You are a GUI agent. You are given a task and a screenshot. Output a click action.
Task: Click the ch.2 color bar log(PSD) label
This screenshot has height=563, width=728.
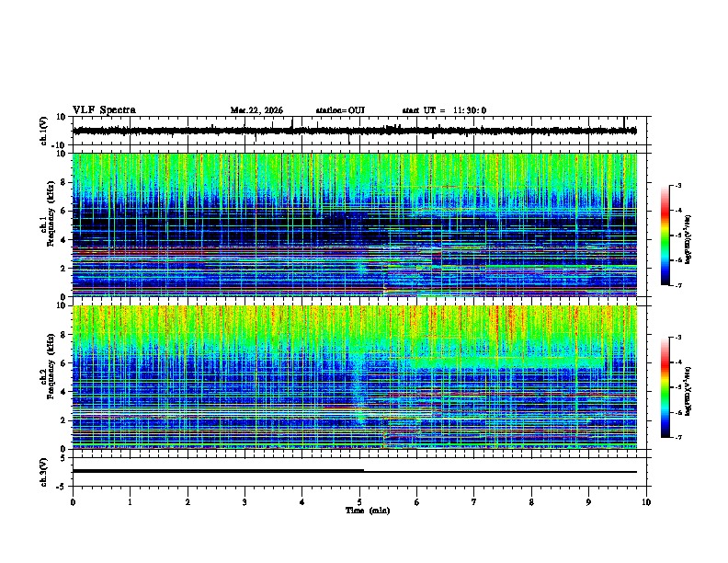(688, 392)
